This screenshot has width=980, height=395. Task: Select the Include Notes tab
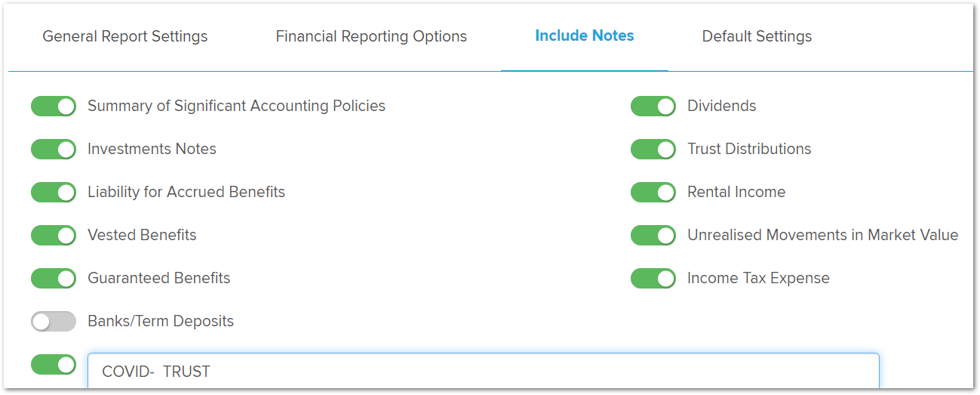tap(584, 35)
